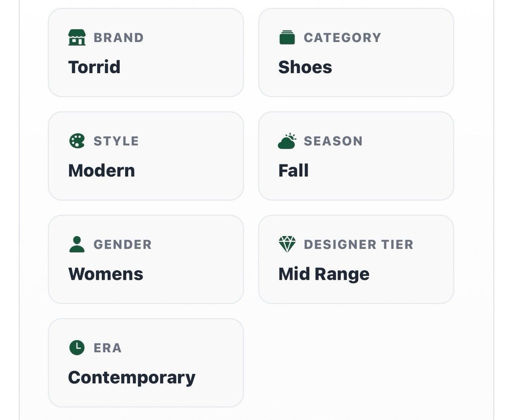Image resolution: width=513 pixels, height=420 pixels.
Task: Select the Shoes category value
Action: (305, 67)
